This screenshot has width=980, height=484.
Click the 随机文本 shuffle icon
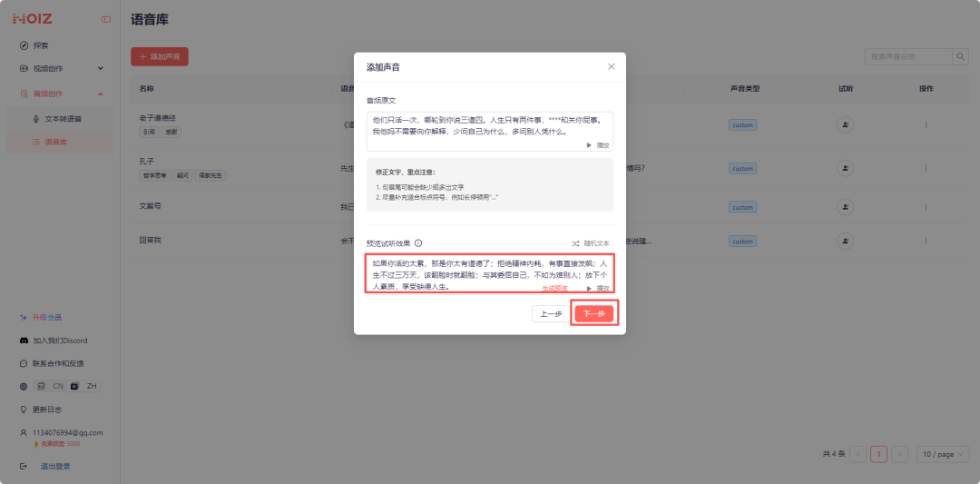(575, 243)
